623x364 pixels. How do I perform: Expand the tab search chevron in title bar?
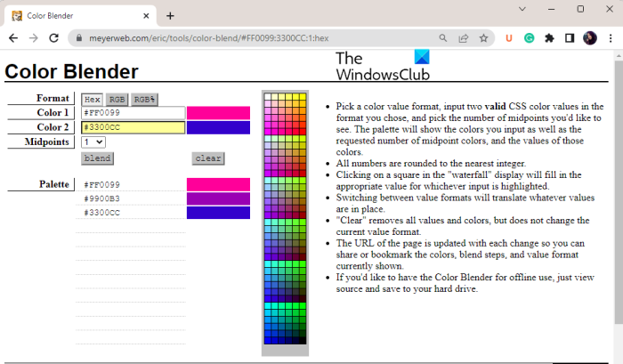point(522,9)
